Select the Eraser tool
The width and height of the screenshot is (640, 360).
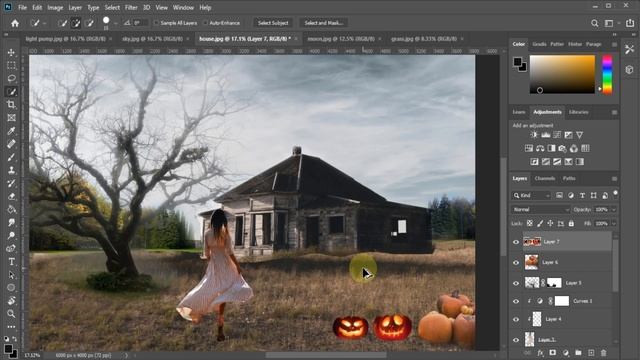(11, 196)
